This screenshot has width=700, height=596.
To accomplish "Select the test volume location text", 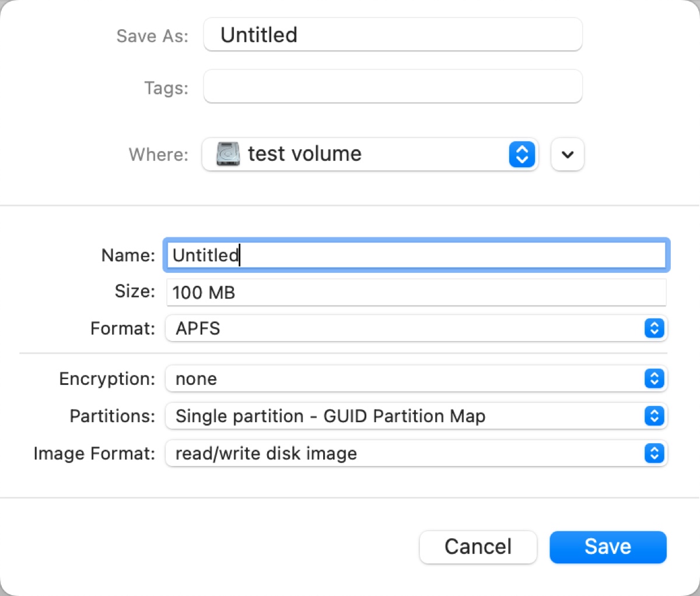I will 304,154.
